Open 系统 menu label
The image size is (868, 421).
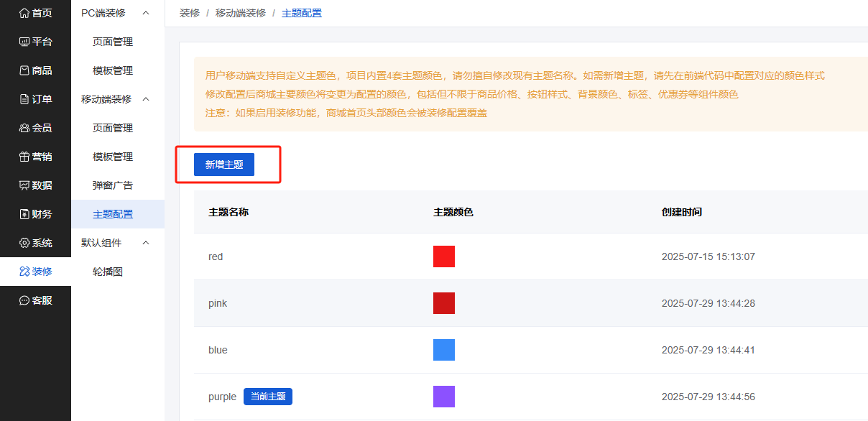point(42,243)
